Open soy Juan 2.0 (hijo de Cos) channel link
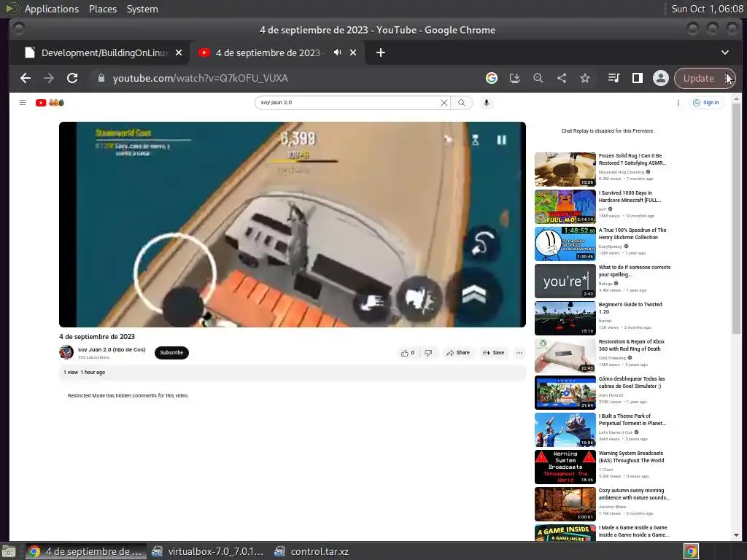747x560 pixels. (x=112, y=349)
